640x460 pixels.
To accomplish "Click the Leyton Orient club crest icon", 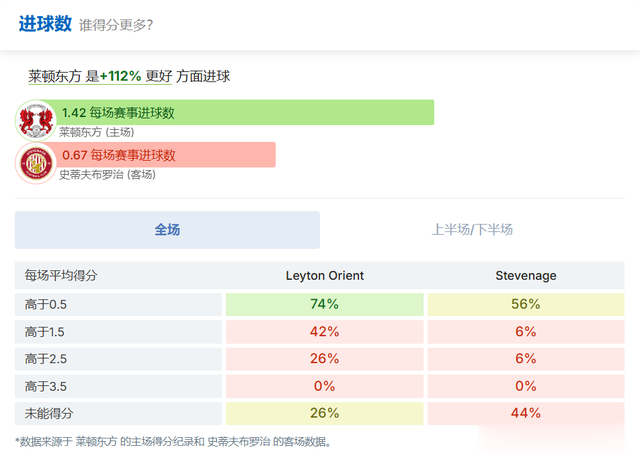I will click(37, 120).
